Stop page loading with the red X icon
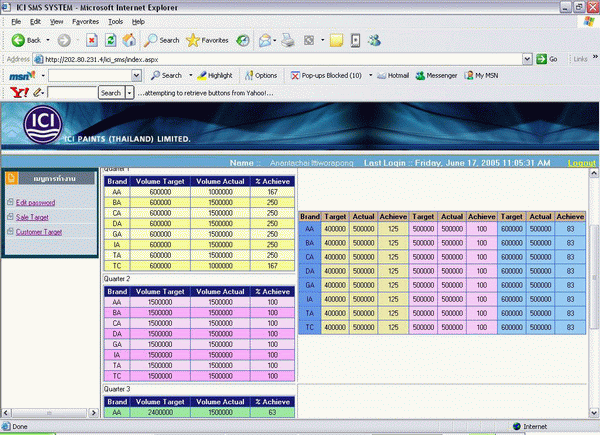This screenshot has height=435, width=600. tap(91, 40)
